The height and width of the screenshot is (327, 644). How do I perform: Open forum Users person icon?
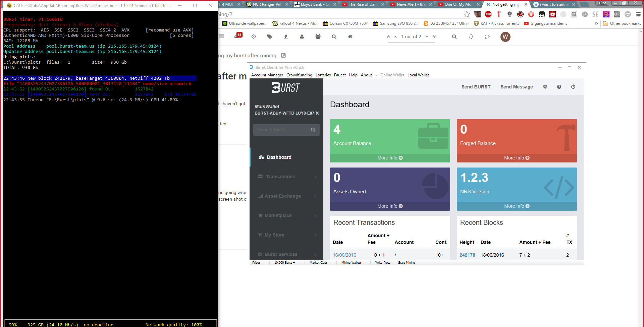[x=302, y=37]
